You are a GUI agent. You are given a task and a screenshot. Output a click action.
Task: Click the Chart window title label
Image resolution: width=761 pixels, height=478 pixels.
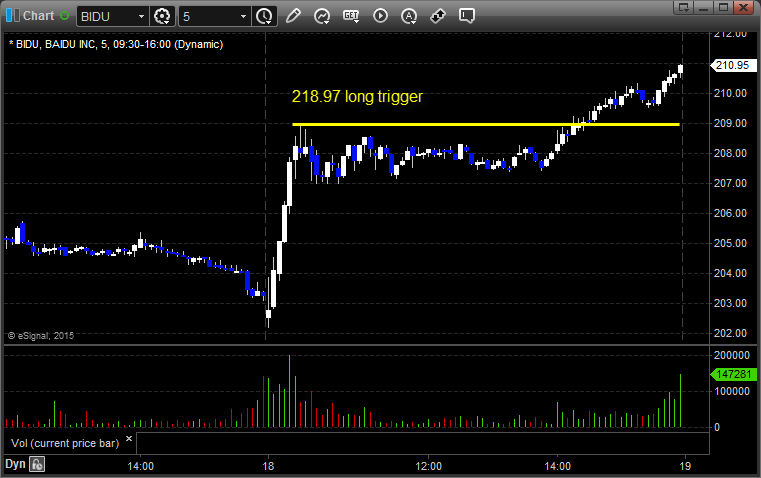[39, 16]
